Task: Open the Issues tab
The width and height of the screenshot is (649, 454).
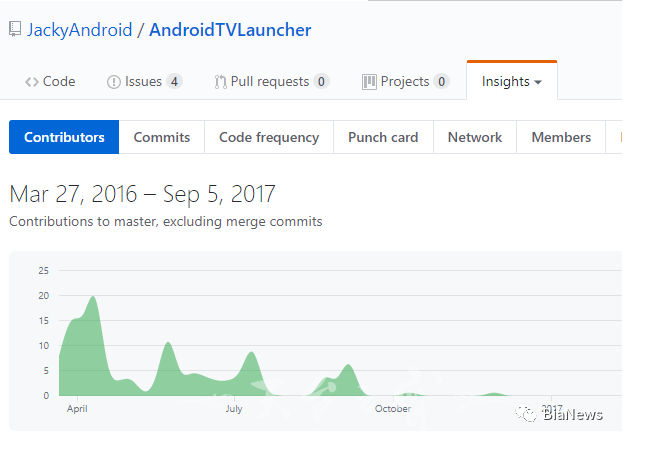Action: (144, 82)
